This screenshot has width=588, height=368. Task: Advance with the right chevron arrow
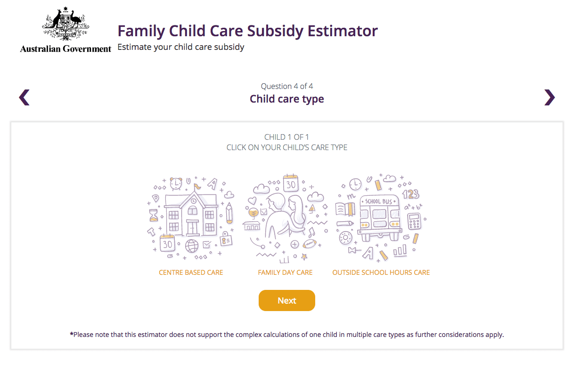click(x=549, y=97)
